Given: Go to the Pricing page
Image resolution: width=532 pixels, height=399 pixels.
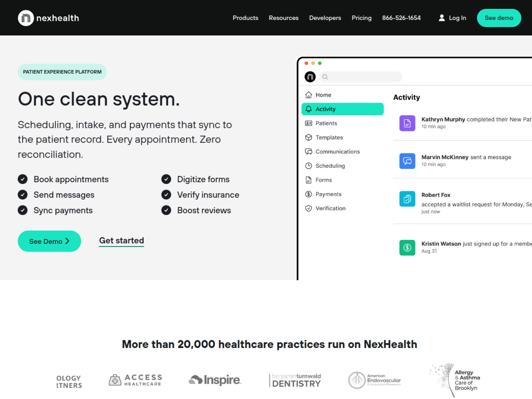Looking at the screenshot, I should point(362,18).
